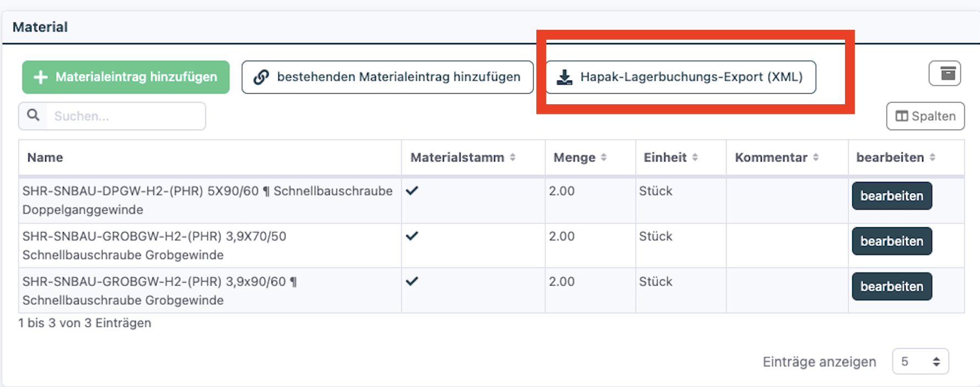Click Materialstamm checkmark for 3,9X70/50 row
The height and width of the screenshot is (387, 980).
tap(412, 236)
